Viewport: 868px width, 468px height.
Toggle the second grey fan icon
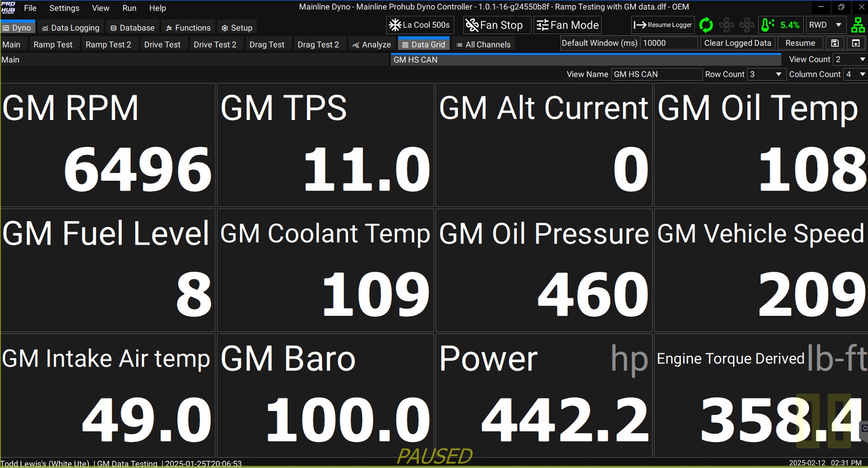click(747, 25)
